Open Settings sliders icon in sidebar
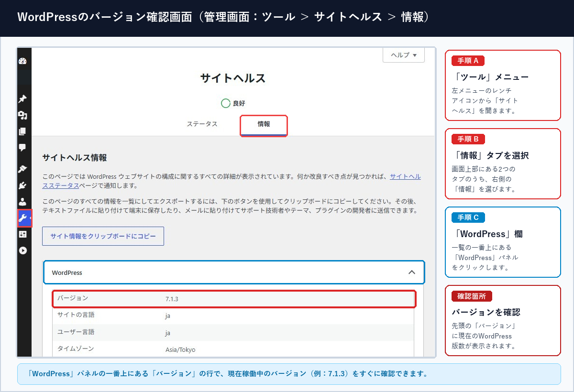This screenshot has height=392, width=574. (x=22, y=234)
